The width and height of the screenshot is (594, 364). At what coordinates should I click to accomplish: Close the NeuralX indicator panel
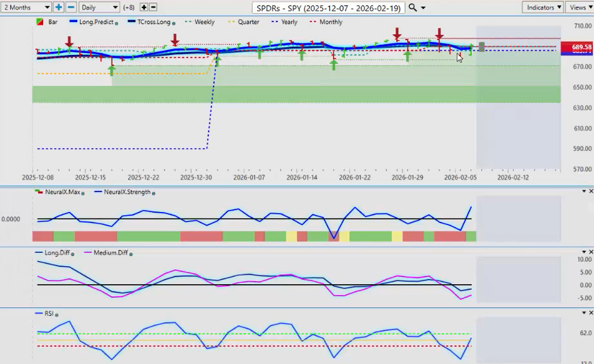tap(590, 191)
